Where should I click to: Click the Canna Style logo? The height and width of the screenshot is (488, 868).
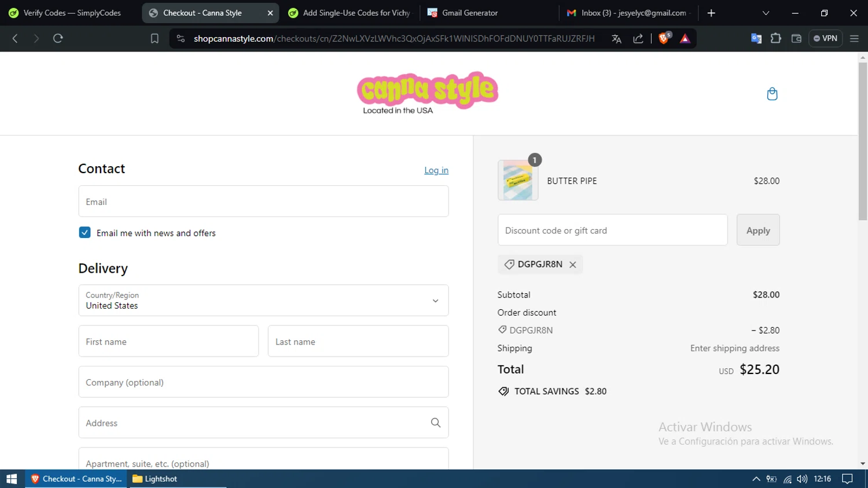427,93
